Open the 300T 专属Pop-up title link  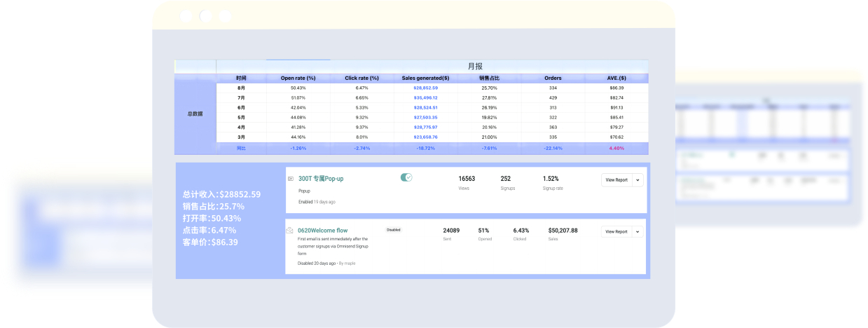321,179
